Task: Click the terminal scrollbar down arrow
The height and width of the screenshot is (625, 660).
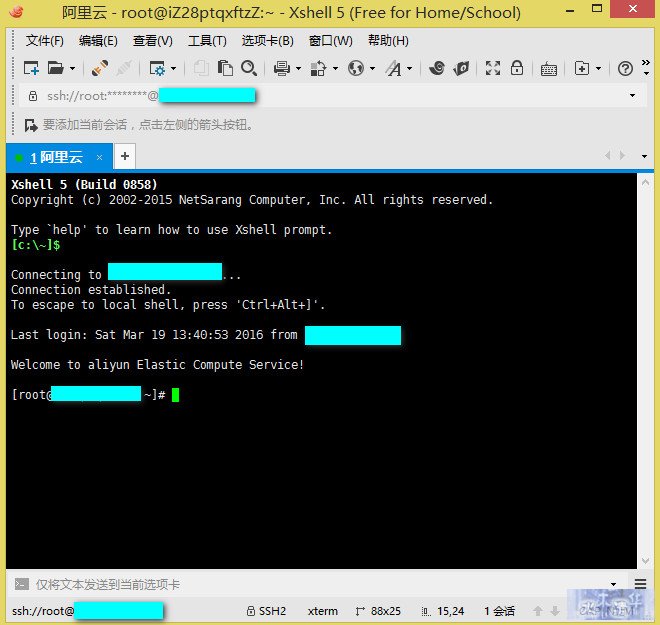Action: coord(645,561)
